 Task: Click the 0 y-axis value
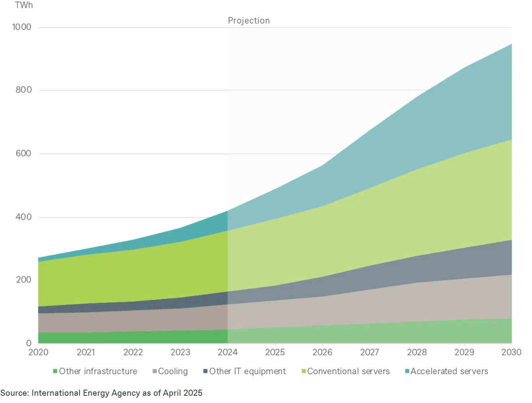click(x=29, y=343)
